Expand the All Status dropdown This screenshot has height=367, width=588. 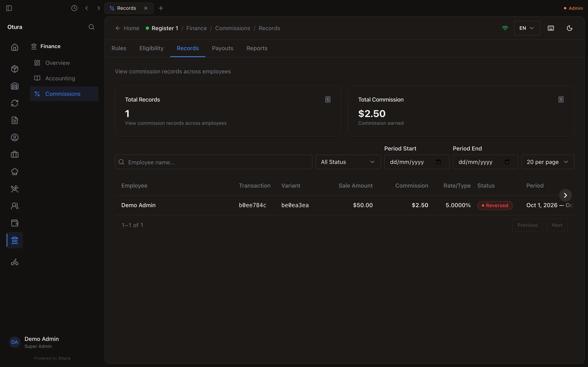(x=348, y=162)
